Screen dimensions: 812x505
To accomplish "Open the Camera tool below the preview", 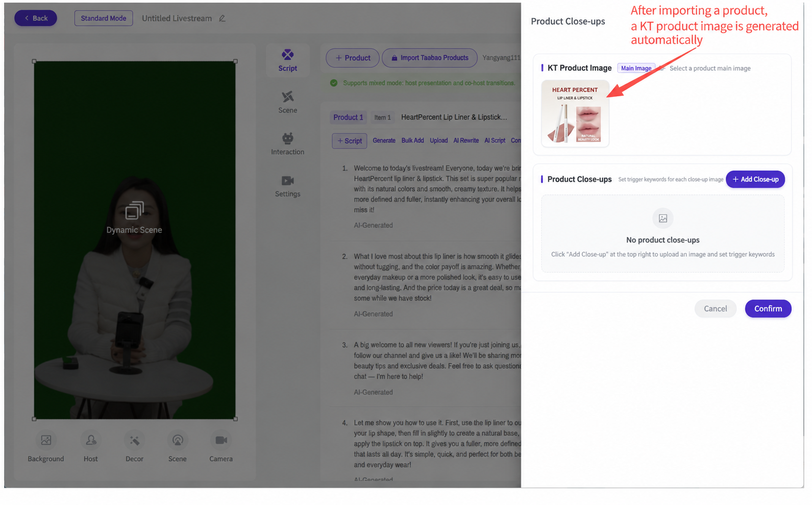I will (221, 440).
